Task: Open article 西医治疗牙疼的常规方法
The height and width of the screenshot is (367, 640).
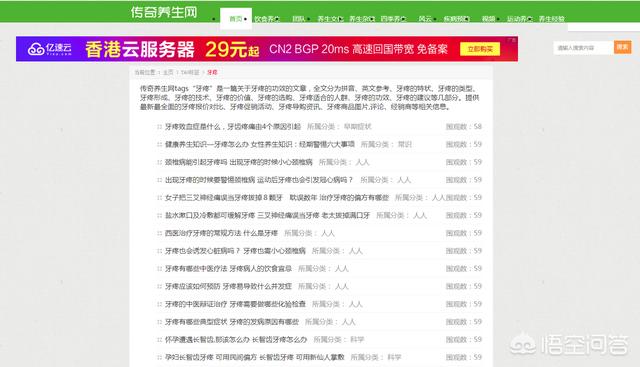Action: (221, 233)
